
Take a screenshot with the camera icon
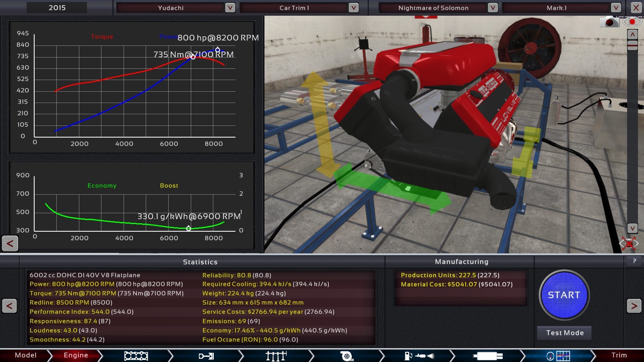[x=609, y=22]
